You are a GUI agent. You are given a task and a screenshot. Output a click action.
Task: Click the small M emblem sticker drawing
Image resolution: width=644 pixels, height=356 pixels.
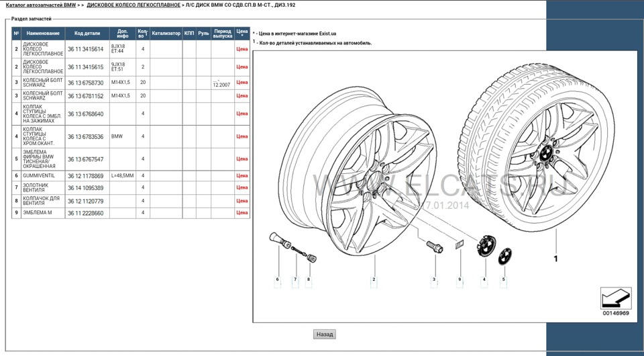tap(459, 244)
